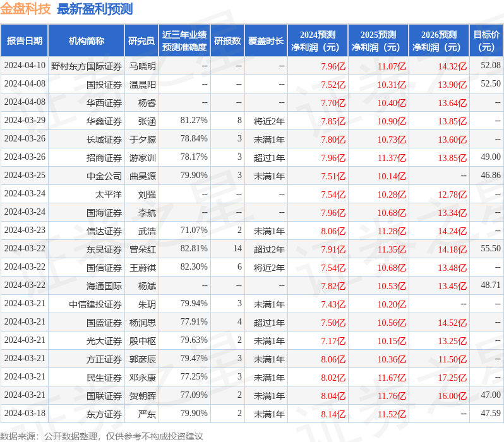Image resolution: width=504 pixels, height=442 pixels.
Task: Click the 数据来源 disclaimer footer text
Action: 102,436
